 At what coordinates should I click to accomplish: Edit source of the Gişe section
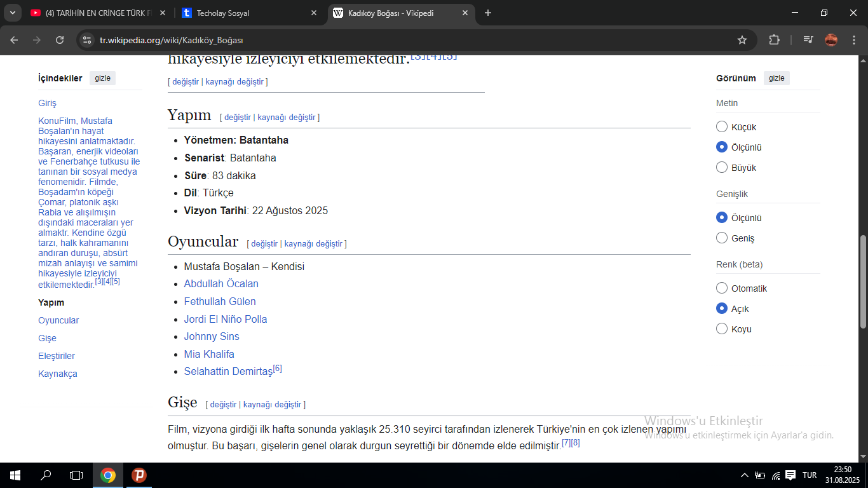[272, 404]
